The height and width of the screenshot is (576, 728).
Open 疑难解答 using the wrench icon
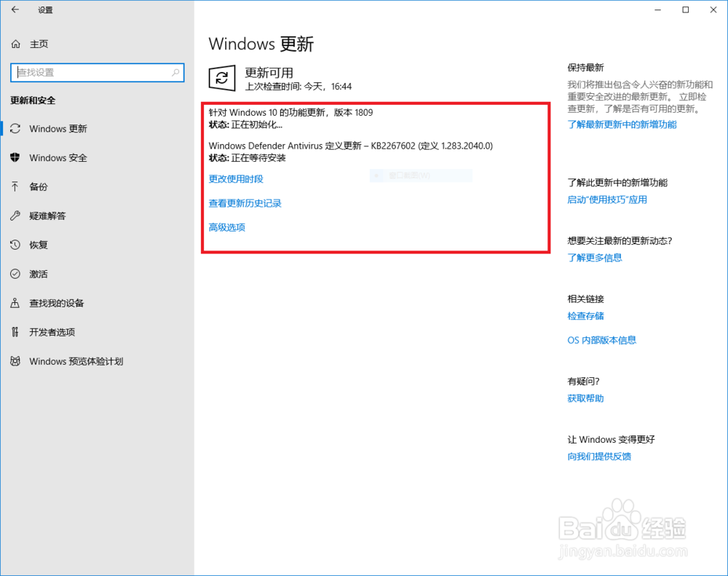pos(15,216)
